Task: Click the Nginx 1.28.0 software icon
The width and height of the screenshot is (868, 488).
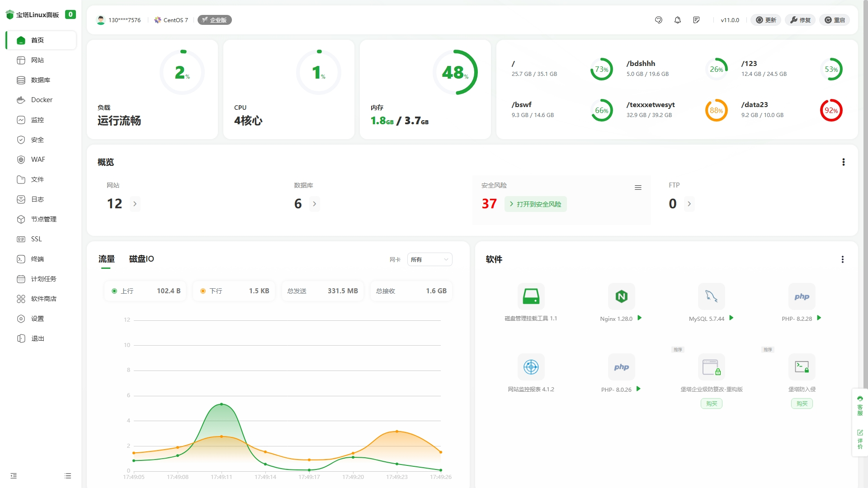Action: pyautogui.click(x=621, y=296)
